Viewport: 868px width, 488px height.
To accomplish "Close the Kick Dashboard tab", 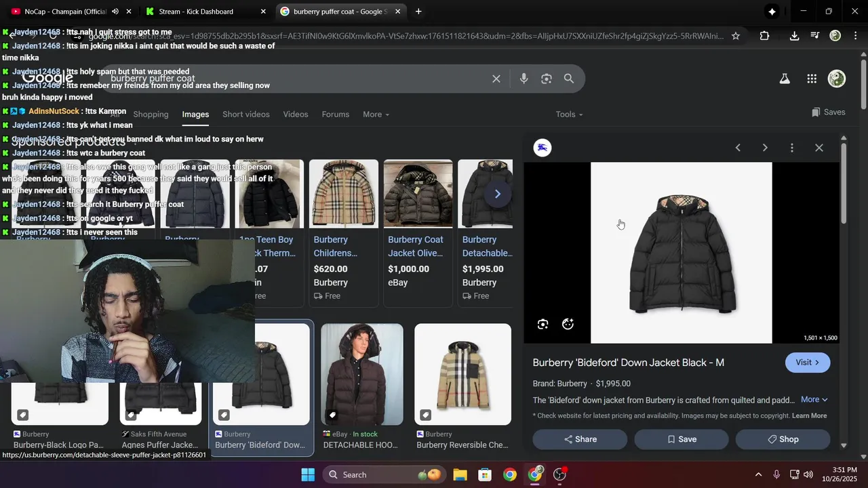I will [263, 12].
